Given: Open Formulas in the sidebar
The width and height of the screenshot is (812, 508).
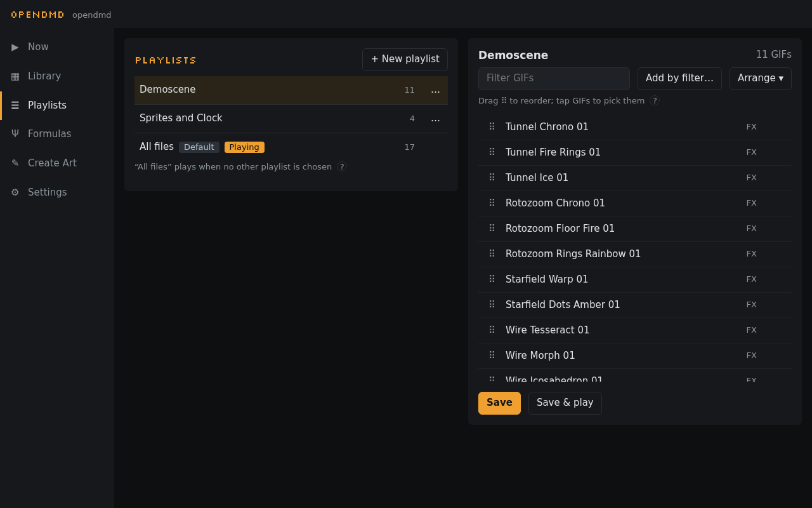Looking at the screenshot, I should point(57,134).
